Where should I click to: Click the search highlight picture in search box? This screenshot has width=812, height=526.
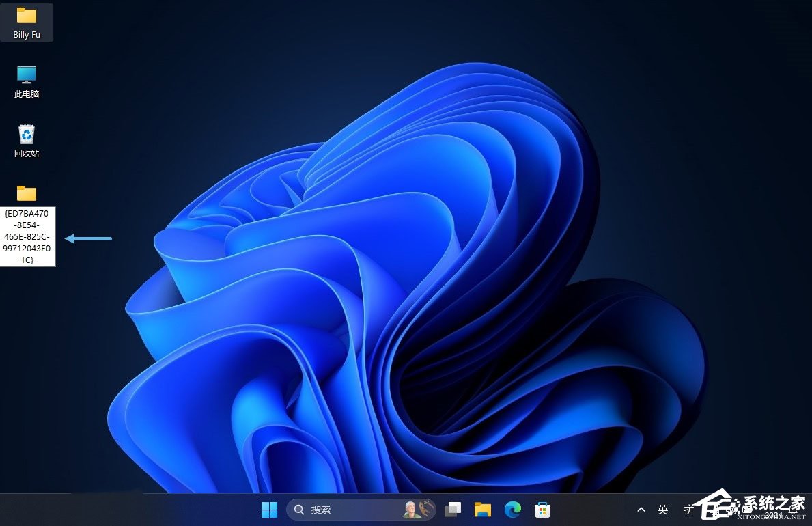tap(419, 510)
